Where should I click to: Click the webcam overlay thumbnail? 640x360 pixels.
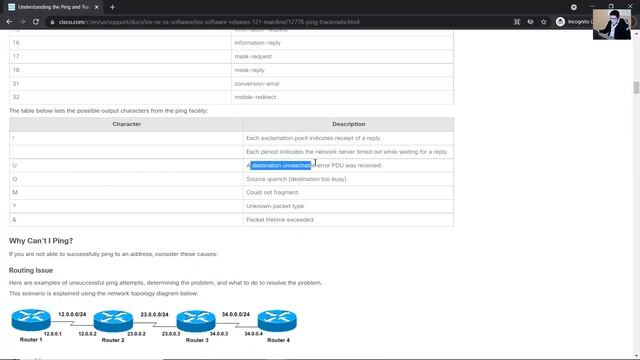click(x=611, y=24)
